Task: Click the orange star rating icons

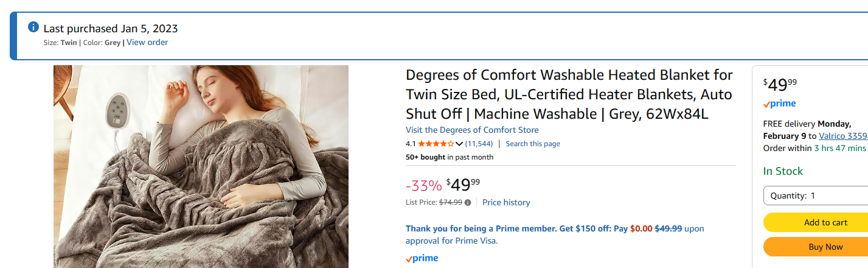Action: [436, 144]
